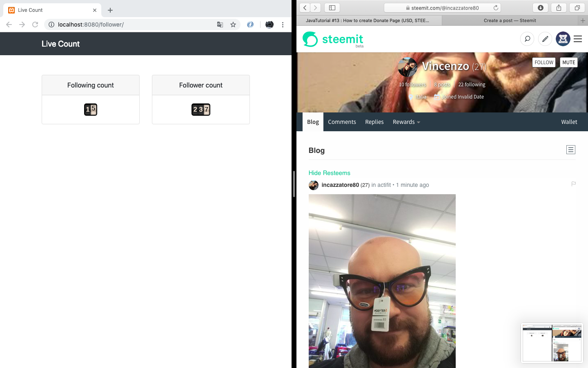Click the screenshot preview thumbnail
This screenshot has width=588, height=368.
pyautogui.click(x=552, y=343)
